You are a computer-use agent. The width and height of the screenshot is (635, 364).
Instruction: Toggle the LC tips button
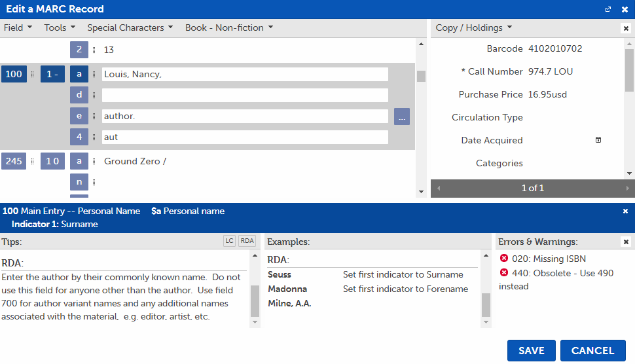(229, 242)
